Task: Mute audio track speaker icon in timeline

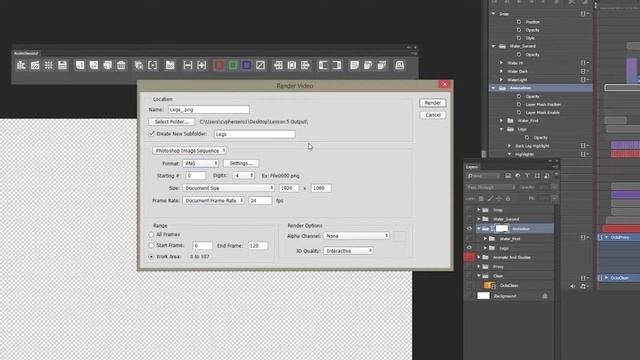Action: (x=573, y=286)
